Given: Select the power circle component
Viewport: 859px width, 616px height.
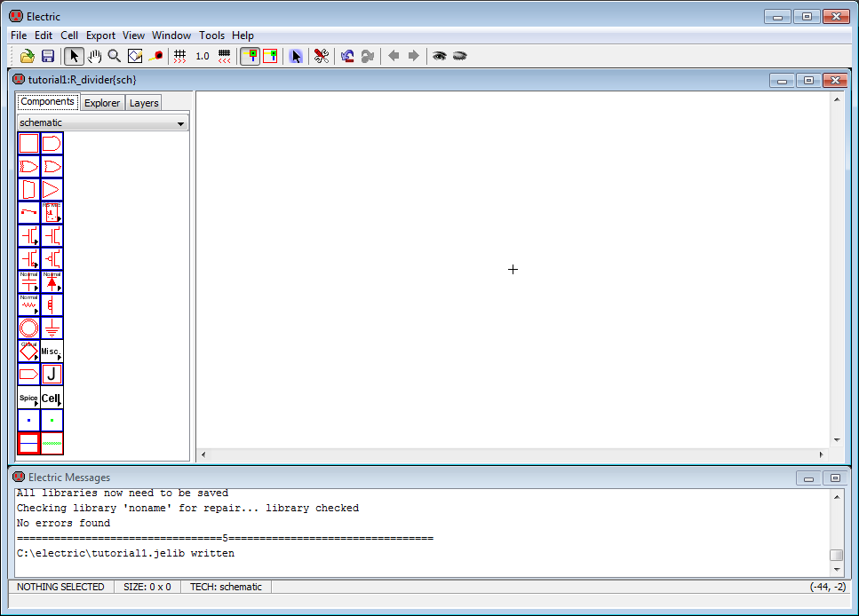Looking at the screenshot, I should pyautogui.click(x=29, y=328).
